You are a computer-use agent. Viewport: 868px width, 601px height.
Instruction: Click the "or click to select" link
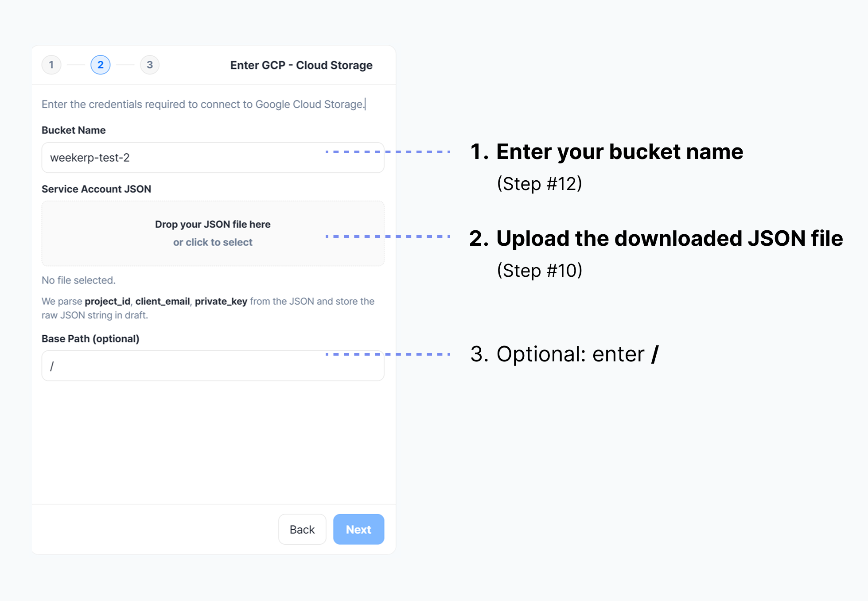tap(213, 242)
